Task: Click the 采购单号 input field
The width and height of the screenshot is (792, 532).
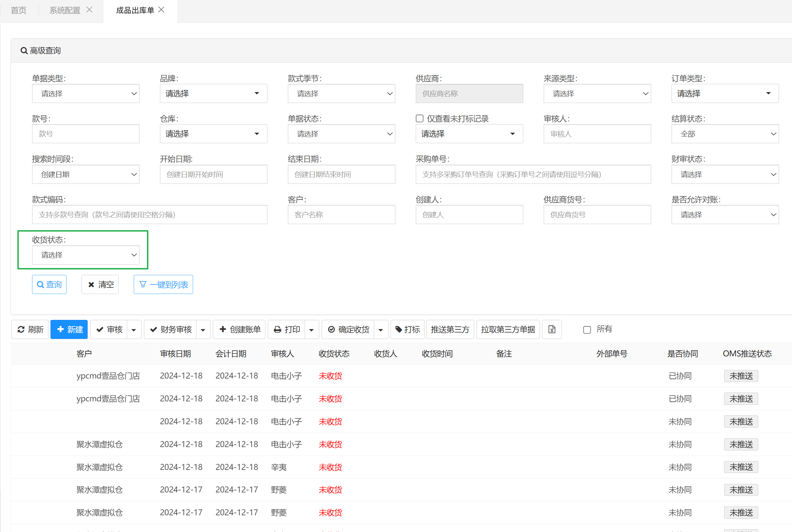Action: 533,175
